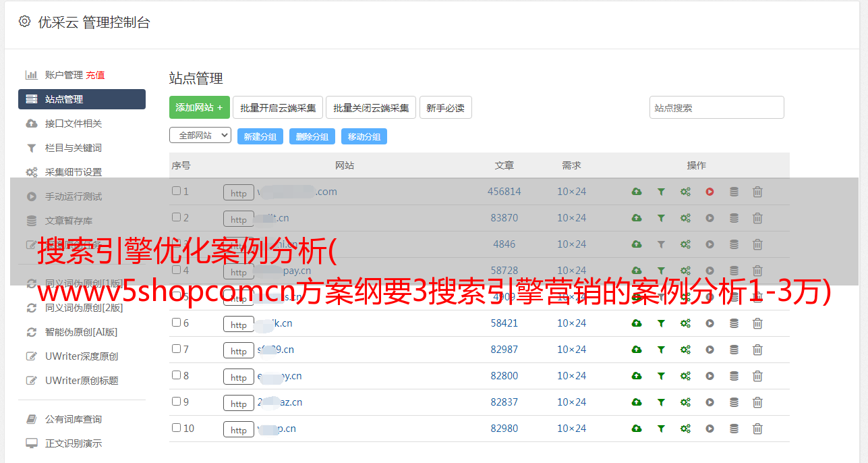
Task: Open UWriter原创标题 in the sidebar
Action: (x=82, y=381)
